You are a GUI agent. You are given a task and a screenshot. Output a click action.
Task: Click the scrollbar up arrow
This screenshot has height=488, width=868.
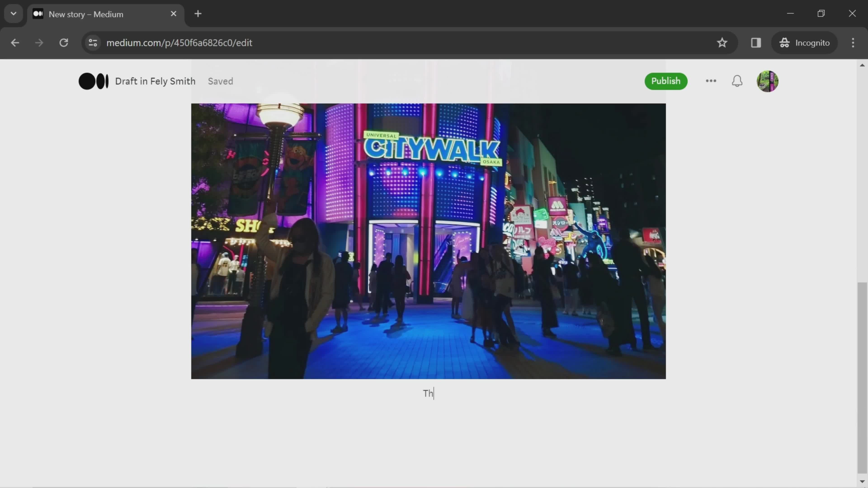click(862, 65)
